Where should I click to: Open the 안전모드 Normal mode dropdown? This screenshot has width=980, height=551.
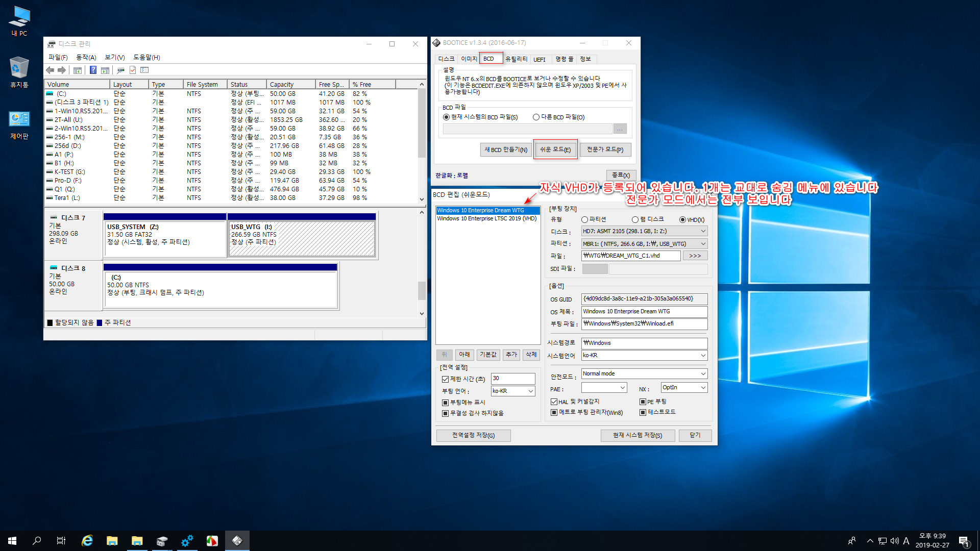click(x=644, y=373)
